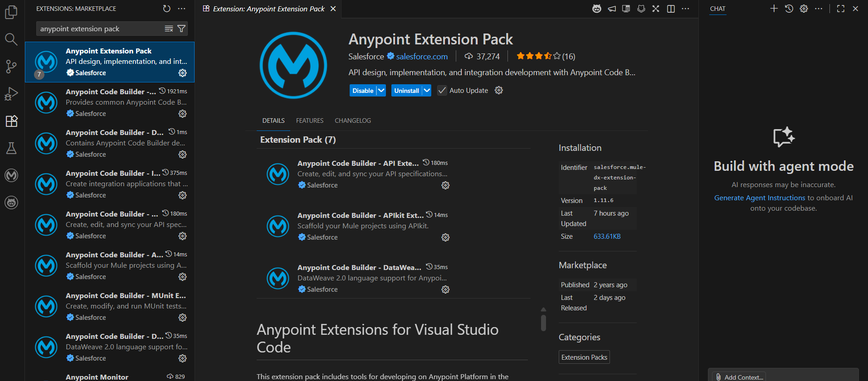868x381 pixels.
Task: Toggle the Auto Update checkbox
Action: pos(442,91)
